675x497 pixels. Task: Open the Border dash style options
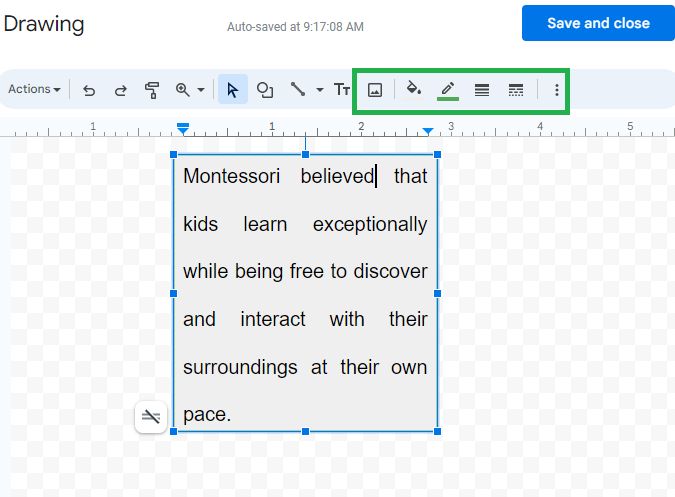click(x=516, y=90)
